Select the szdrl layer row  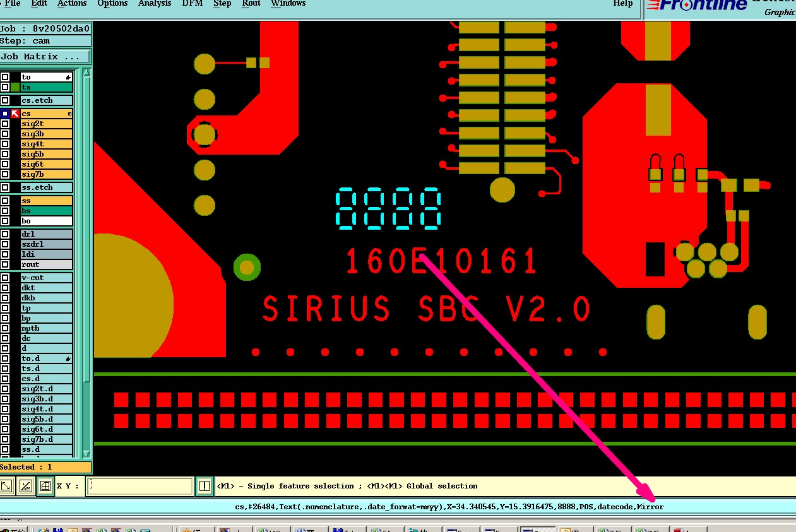coord(46,244)
